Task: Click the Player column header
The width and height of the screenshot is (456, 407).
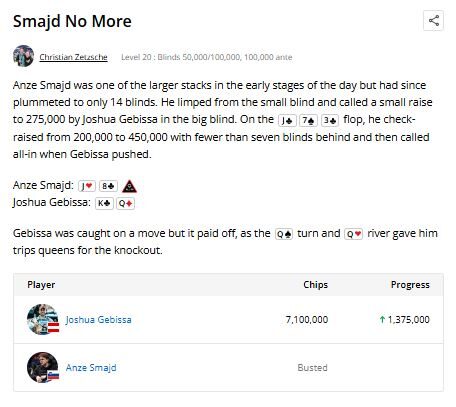Action: [41, 285]
